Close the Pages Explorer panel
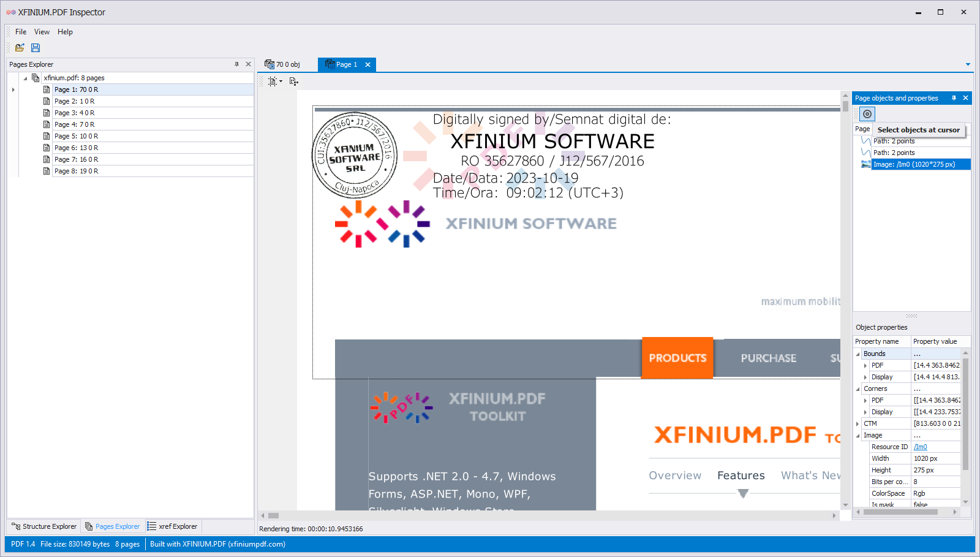The width and height of the screenshot is (980, 557). [x=248, y=64]
